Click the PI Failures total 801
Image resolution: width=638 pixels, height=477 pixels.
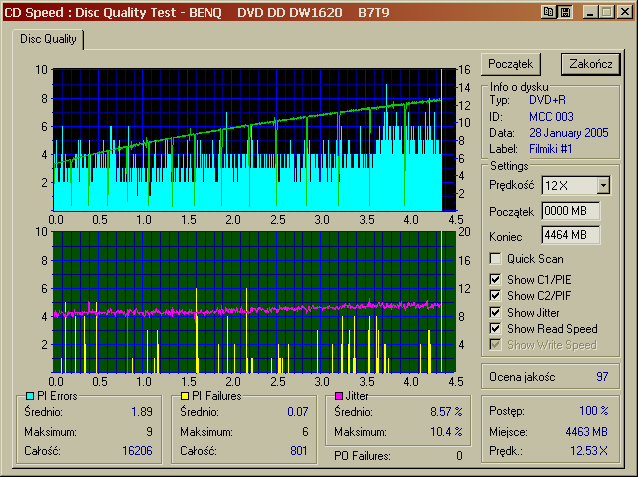(299, 451)
